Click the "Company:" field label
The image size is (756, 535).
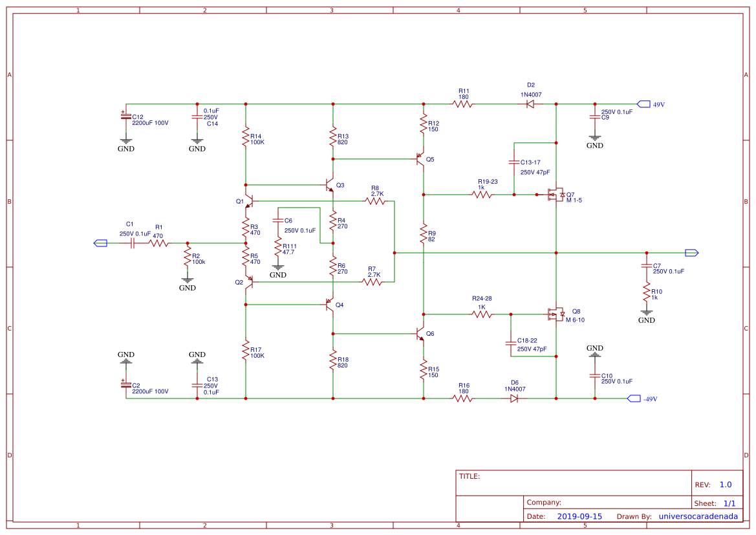coord(544,502)
